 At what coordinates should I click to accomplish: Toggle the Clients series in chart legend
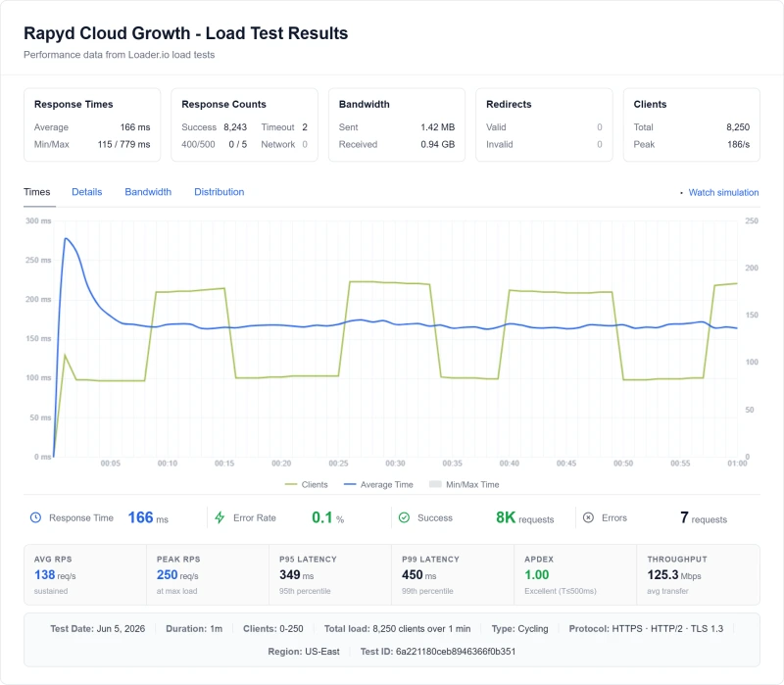click(306, 484)
